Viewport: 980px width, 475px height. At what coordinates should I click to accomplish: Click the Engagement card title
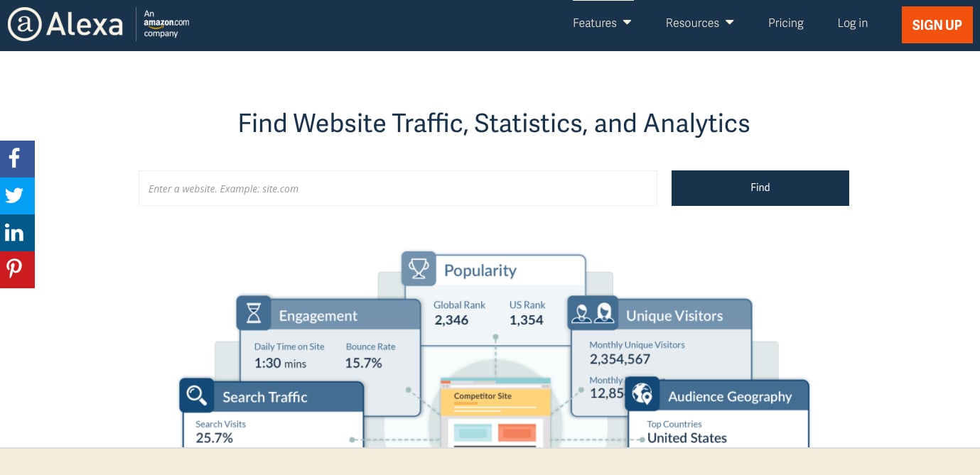click(x=318, y=316)
